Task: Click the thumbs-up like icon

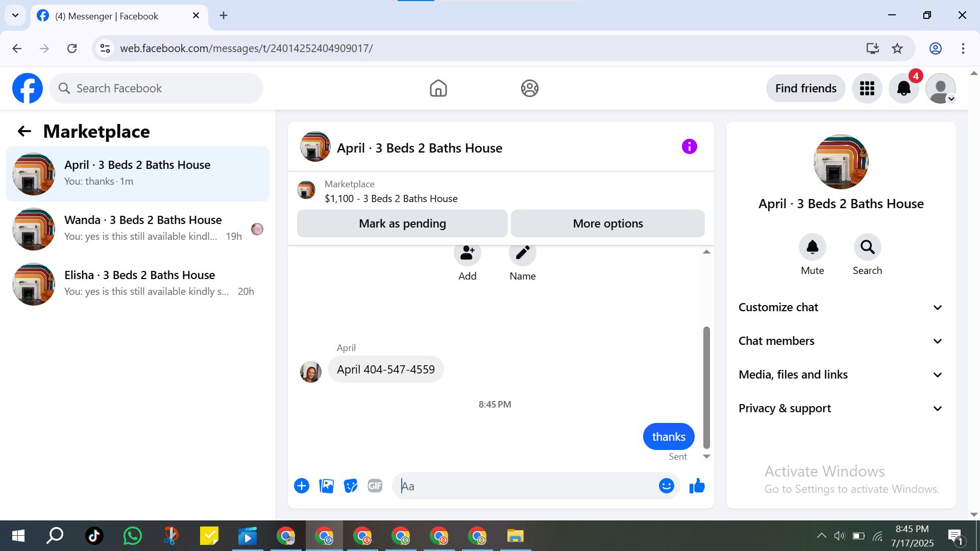Action: pyautogui.click(x=697, y=486)
